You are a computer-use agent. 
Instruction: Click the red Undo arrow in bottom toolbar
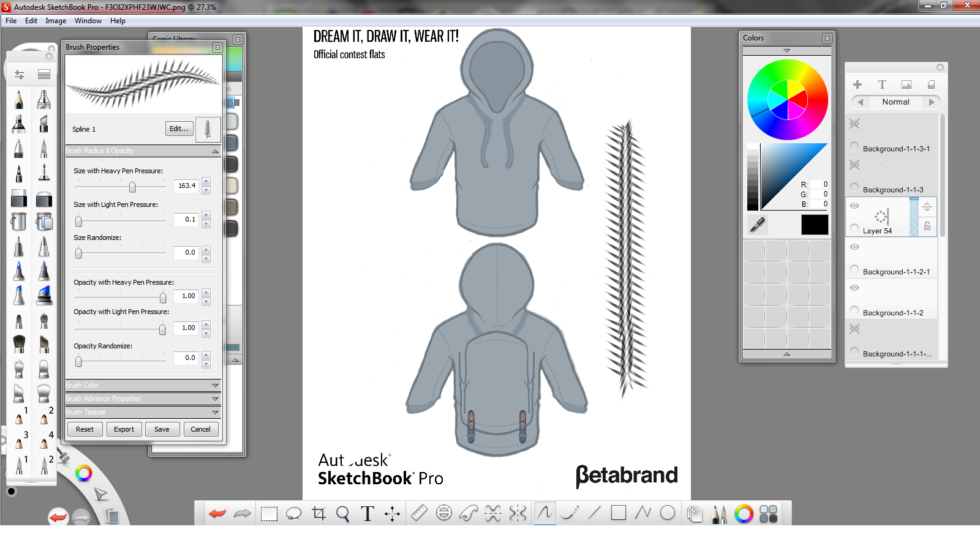(x=217, y=514)
